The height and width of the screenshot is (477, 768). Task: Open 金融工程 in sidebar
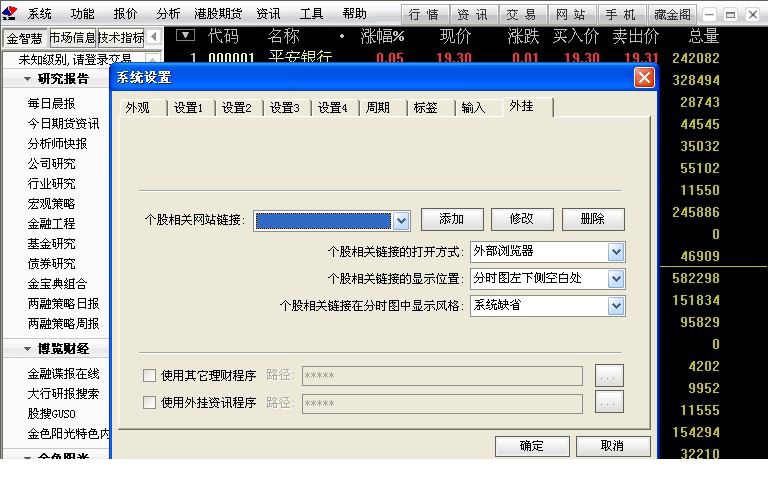[51, 224]
